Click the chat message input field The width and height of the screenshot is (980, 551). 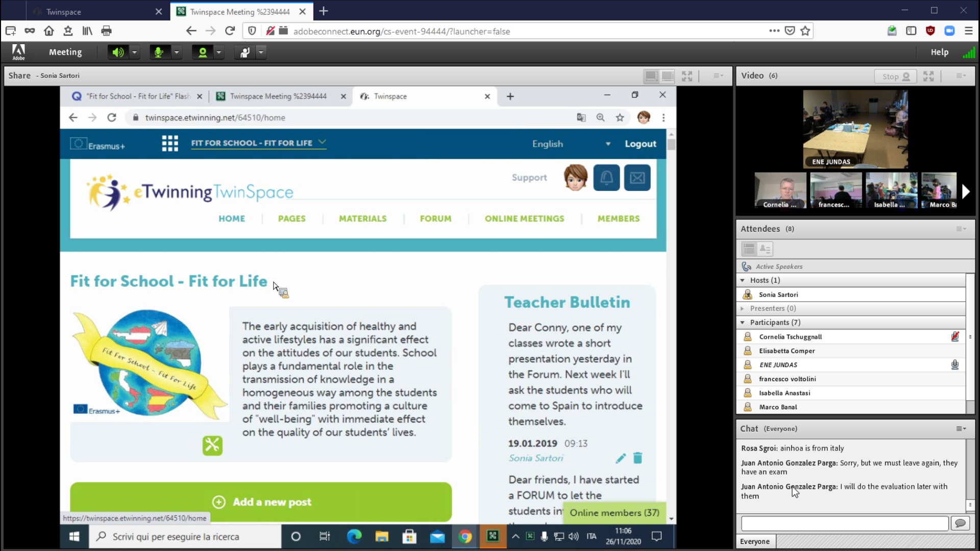(844, 523)
